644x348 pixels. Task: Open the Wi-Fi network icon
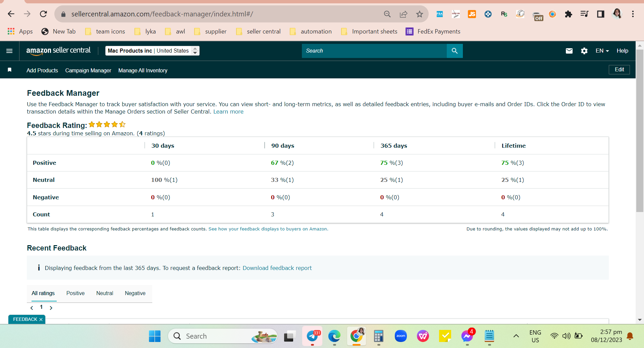tap(554, 336)
